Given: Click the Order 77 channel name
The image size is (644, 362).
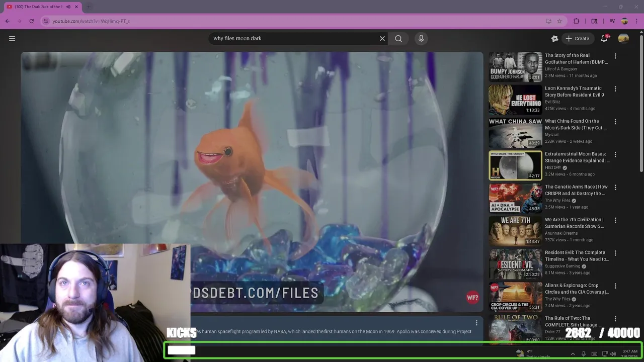Looking at the screenshot, I should click(552, 332).
